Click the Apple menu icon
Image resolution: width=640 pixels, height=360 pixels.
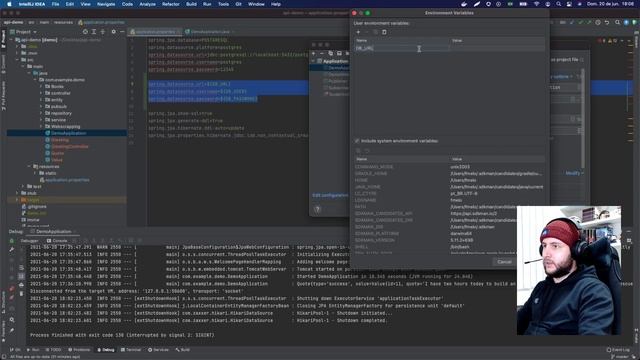coord(9,4)
